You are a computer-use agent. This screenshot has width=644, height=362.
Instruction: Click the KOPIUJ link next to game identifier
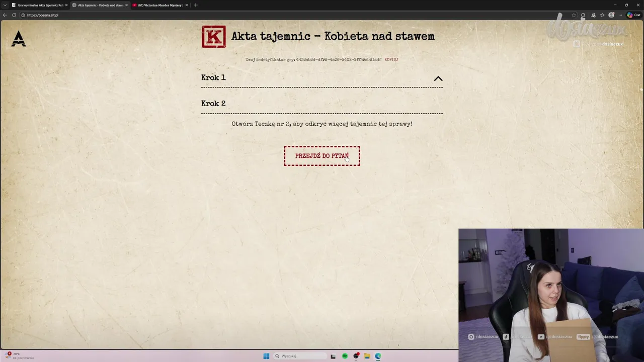[x=391, y=59]
